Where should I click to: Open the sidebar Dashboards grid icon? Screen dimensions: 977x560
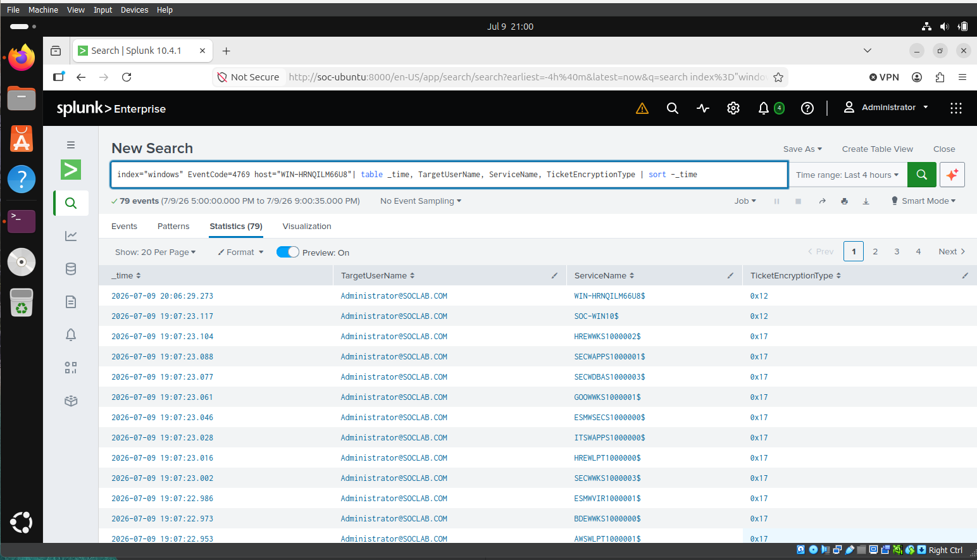point(71,368)
